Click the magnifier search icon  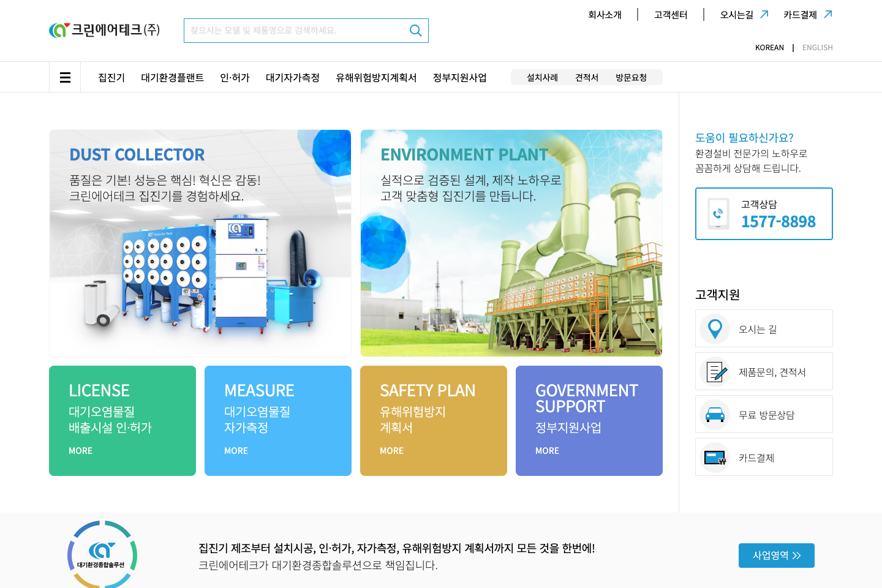416,31
